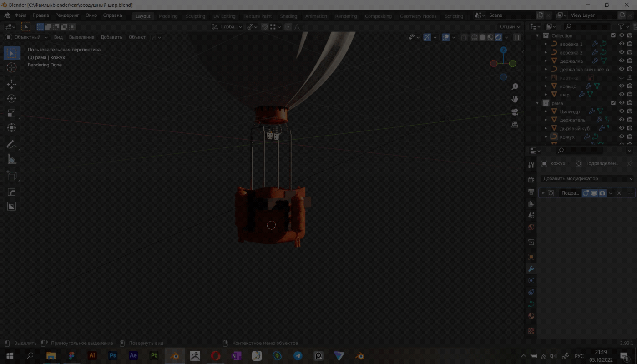The height and width of the screenshot is (364, 637).
Task: Hide the 'шар' object in outliner
Action: click(x=622, y=95)
